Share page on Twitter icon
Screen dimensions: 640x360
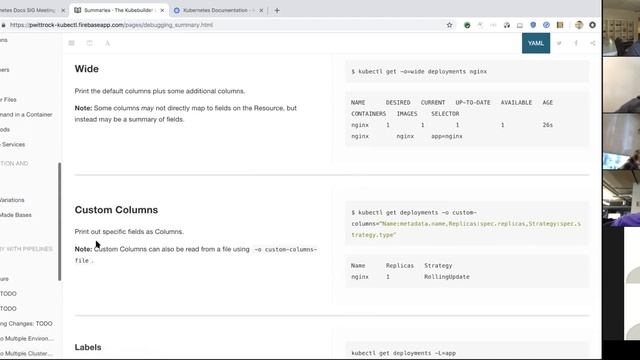(x=559, y=43)
